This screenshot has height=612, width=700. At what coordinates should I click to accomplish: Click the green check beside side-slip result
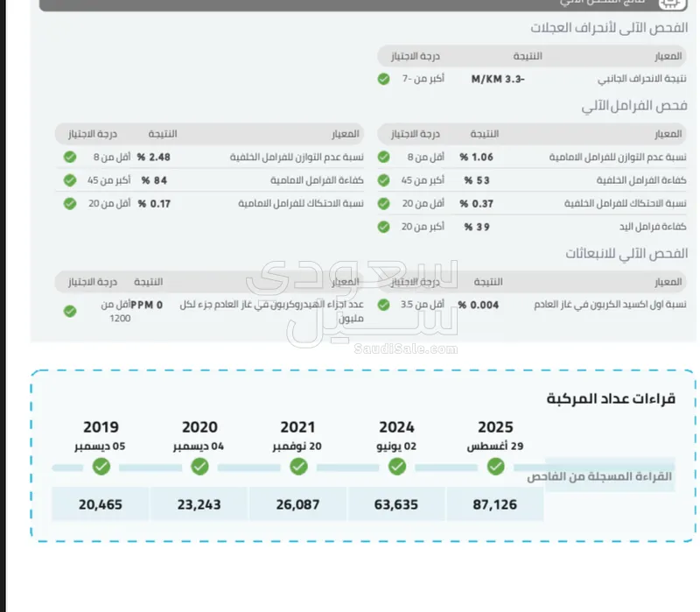[383, 79]
